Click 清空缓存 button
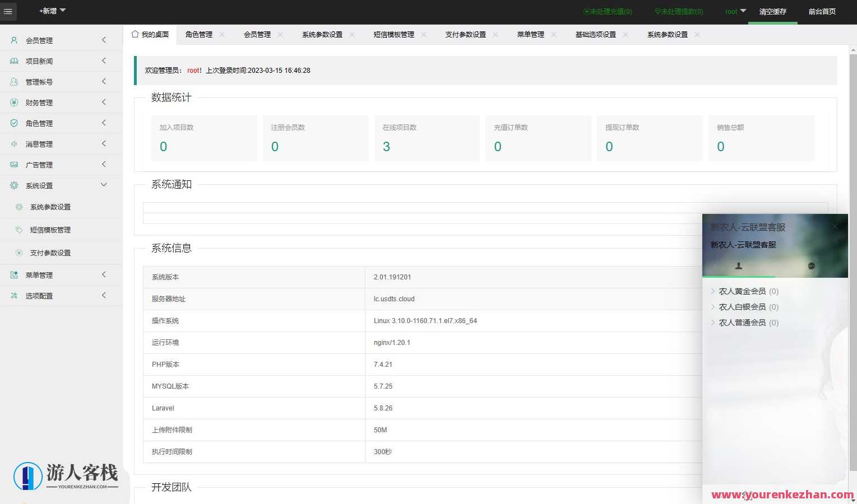857x504 pixels. coord(773,11)
